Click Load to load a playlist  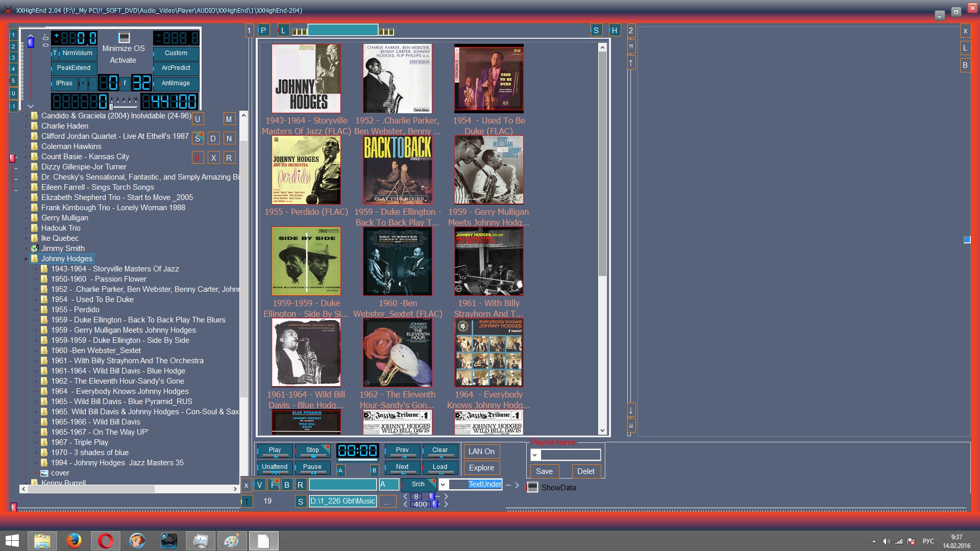[x=440, y=467]
